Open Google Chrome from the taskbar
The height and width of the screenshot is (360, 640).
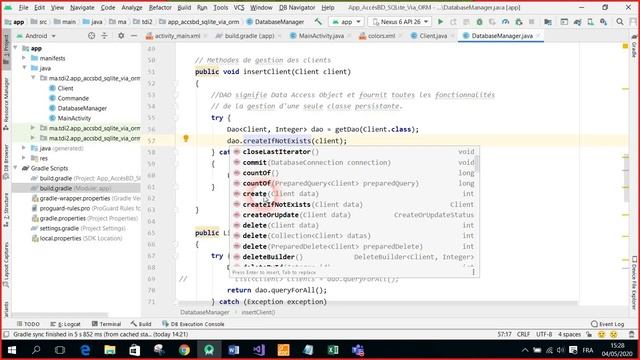pyautogui.click(x=184, y=350)
